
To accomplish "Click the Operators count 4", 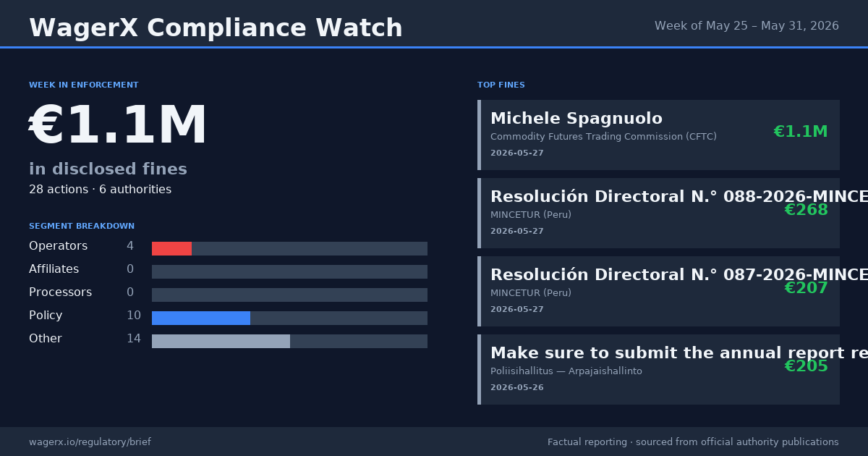I will click(130, 246).
